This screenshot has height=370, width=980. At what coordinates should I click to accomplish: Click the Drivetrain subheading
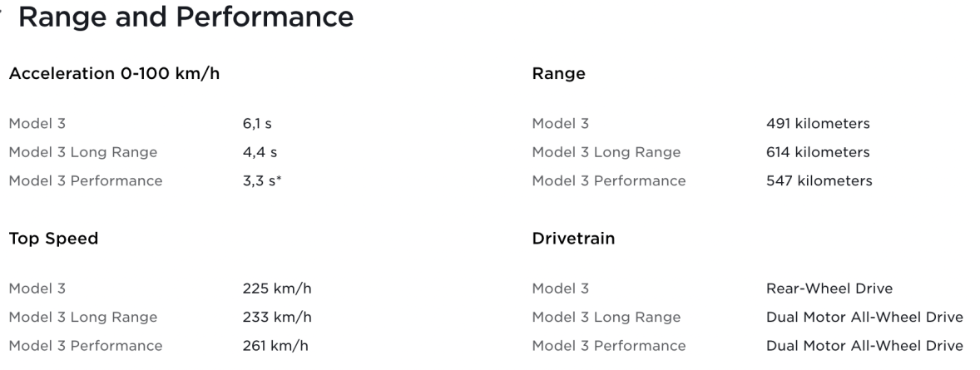tap(573, 239)
